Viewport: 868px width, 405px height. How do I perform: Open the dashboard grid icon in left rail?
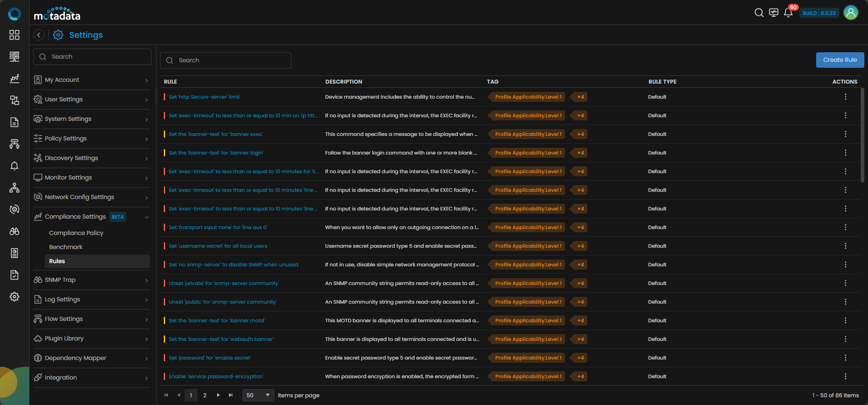point(15,35)
